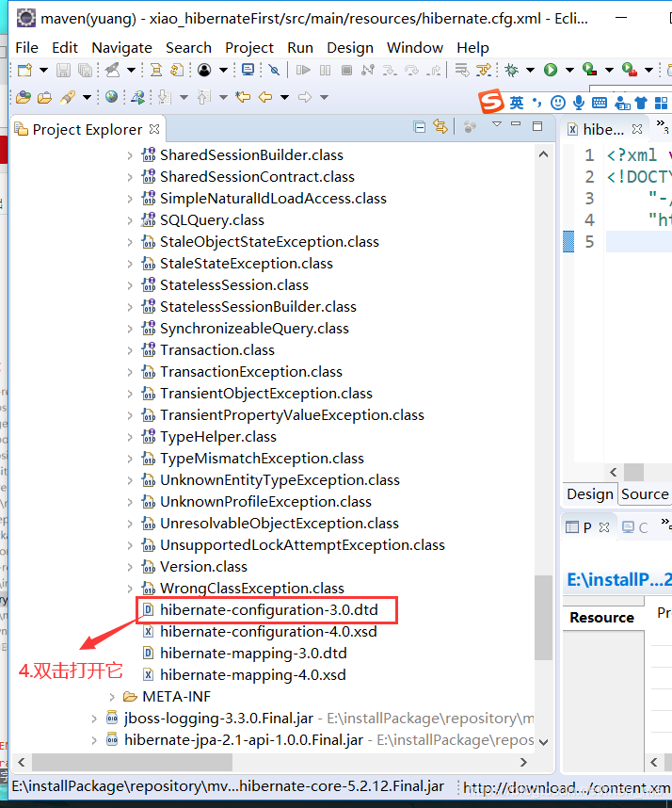
Task: Click the Sogou emoji smiley icon
Action: coord(558,103)
